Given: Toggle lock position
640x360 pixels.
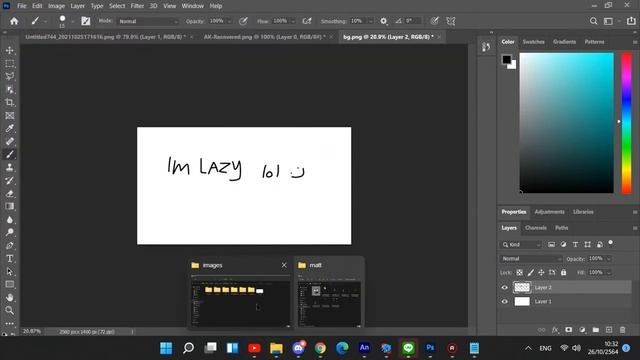Looking at the screenshot, I should coord(541,272).
